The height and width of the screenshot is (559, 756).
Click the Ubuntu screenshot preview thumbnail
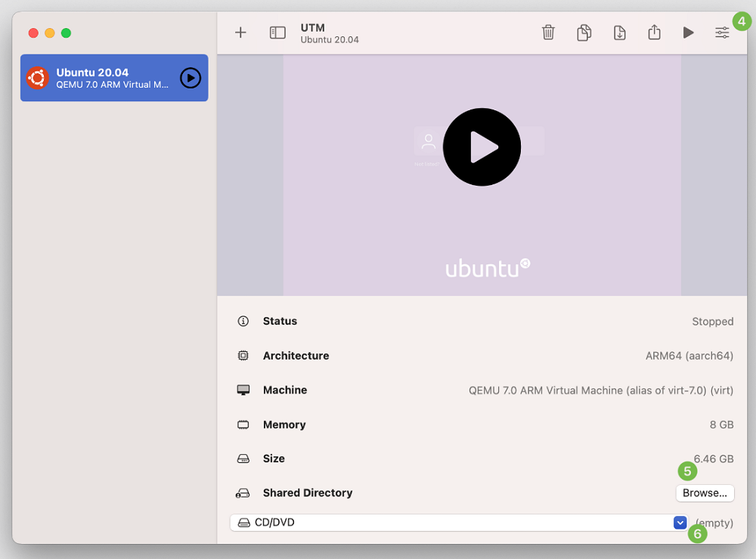[x=482, y=175]
